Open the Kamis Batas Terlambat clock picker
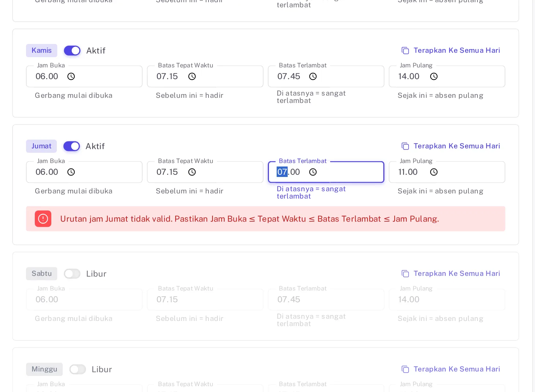535x392 pixels. (313, 77)
